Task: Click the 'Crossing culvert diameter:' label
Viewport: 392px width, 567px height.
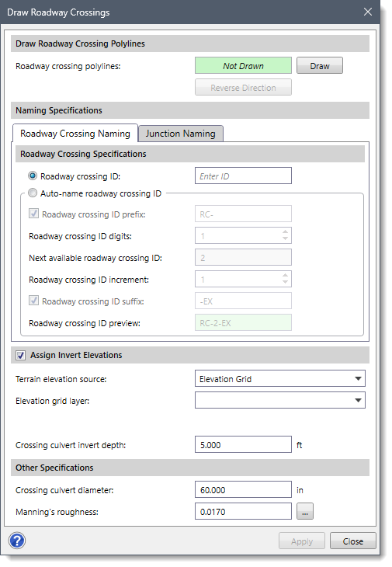Action: [x=64, y=490]
